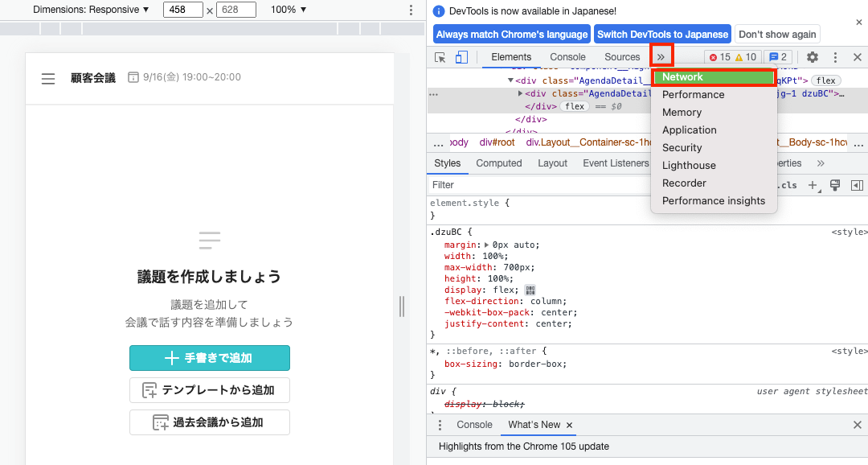Click Don't show again button
868x465 pixels.
click(x=777, y=35)
